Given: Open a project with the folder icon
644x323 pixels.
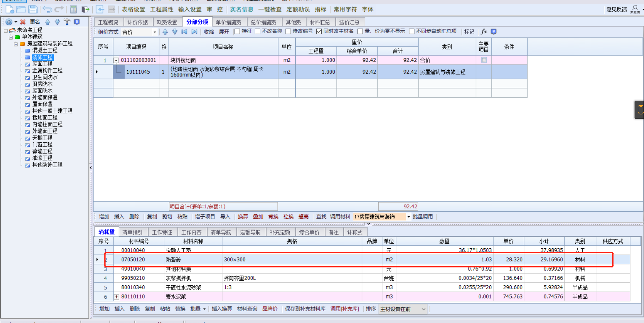Looking at the screenshot, I should [21, 9].
